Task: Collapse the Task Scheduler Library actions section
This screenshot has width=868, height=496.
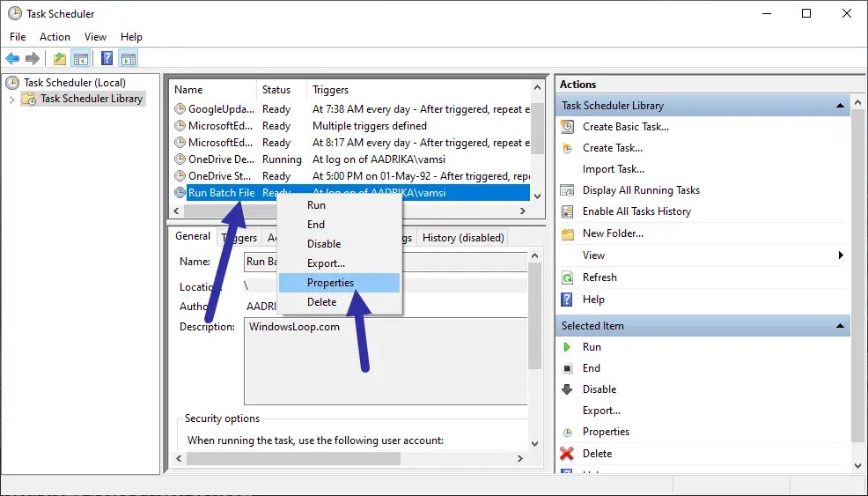Action: [840, 106]
